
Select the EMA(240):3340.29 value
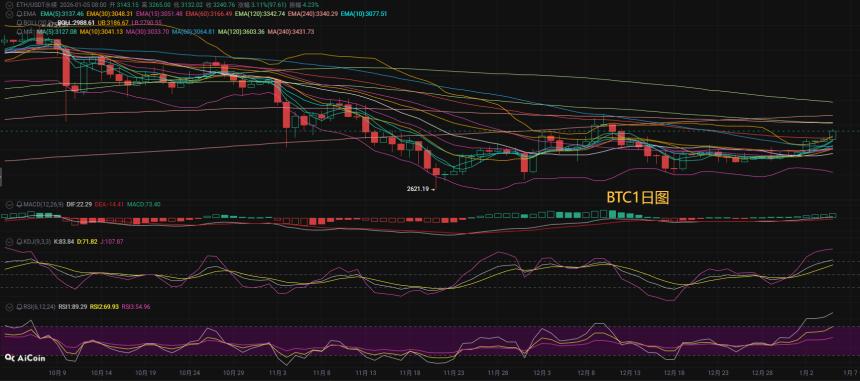point(313,14)
